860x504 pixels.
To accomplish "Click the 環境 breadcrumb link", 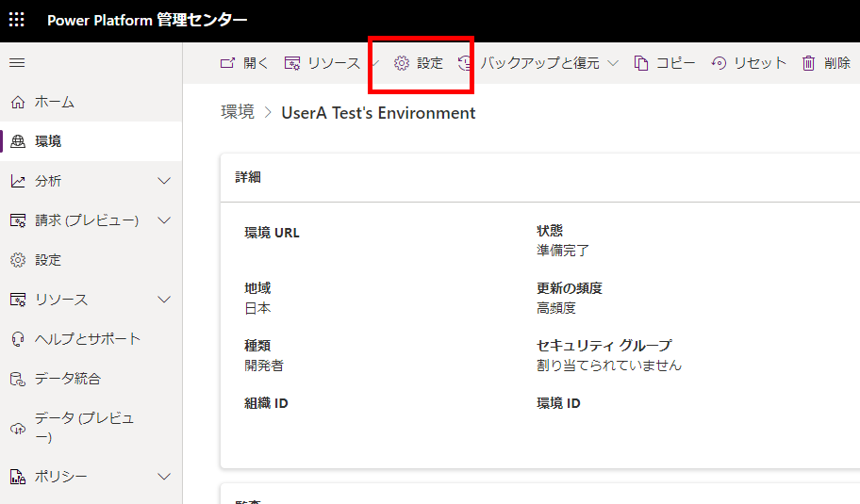I will click(238, 112).
